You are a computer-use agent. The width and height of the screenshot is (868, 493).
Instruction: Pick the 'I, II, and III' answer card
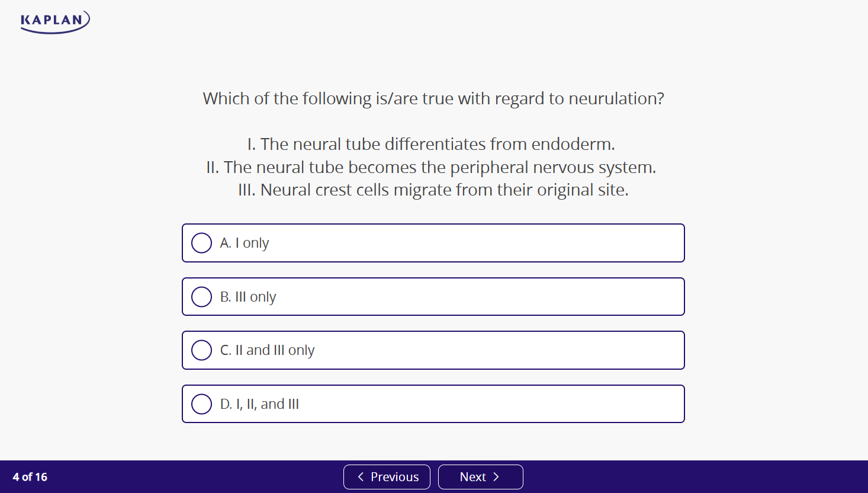433,404
